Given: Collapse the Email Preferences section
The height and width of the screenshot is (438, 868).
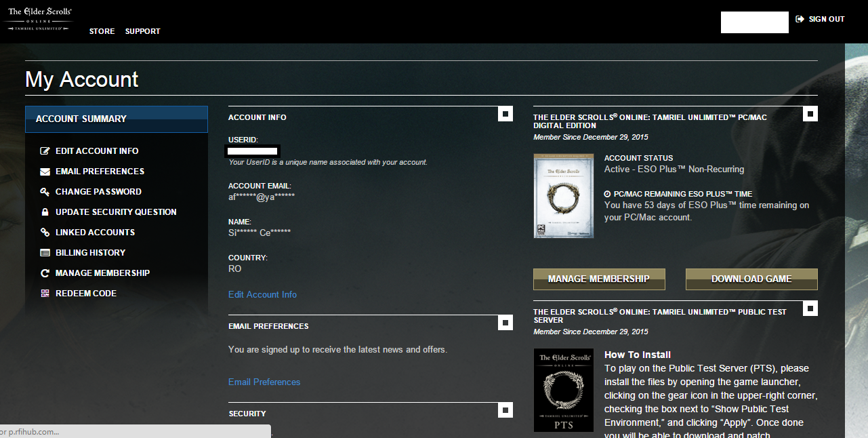Looking at the screenshot, I should [505, 323].
